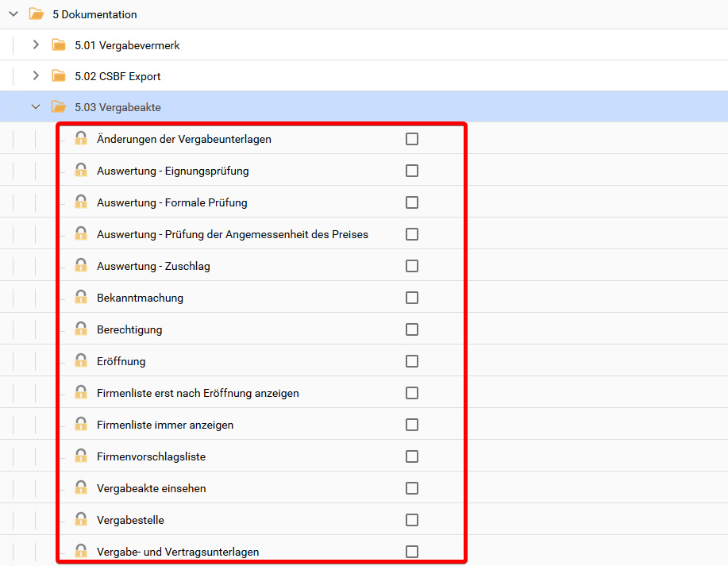728x566 pixels.
Task: Check the Auswertung - Formale Prüfung checkbox
Action: click(x=412, y=202)
